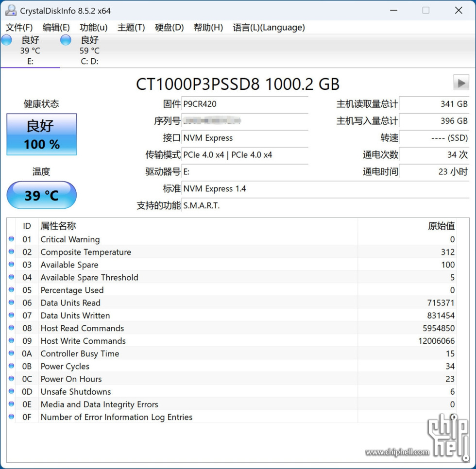Click the 良好 100 % health status button
476x469 pixels.
[42, 134]
